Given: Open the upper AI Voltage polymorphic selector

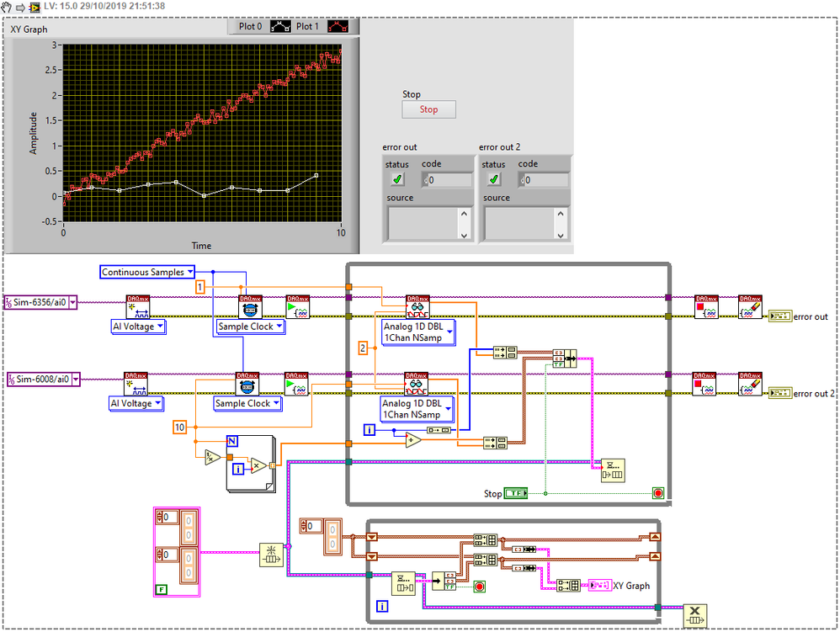Looking at the screenshot, I should point(160,327).
